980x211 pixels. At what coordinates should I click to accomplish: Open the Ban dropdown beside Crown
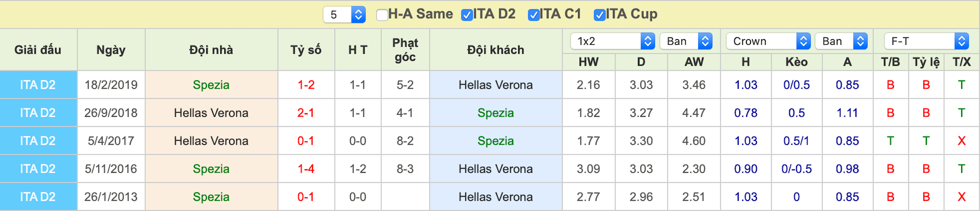pos(841,41)
